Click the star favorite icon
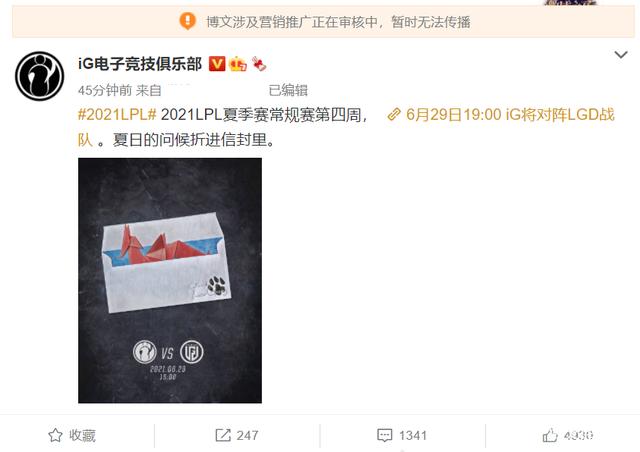The width and height of the screenshot is (640, 452). (x=56, y=435)
